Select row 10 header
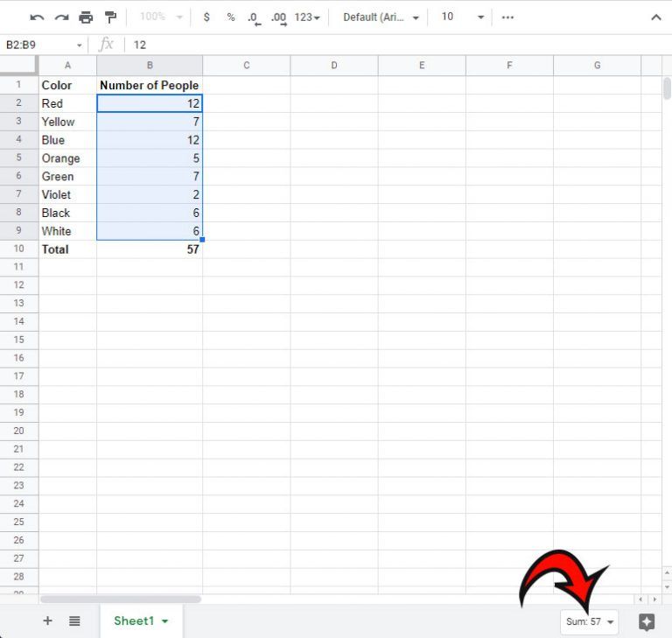 point(19,249)
